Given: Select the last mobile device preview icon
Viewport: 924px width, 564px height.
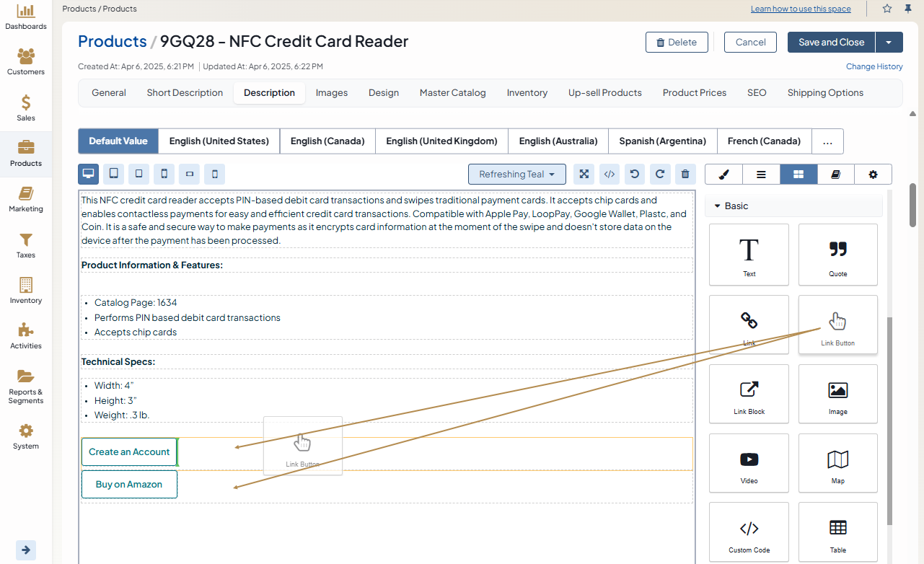Looking at the screenshot, I should click(x=214, y=174).
